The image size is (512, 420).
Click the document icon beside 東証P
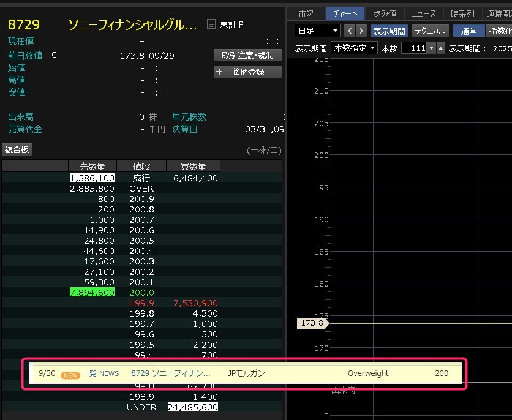211,24
